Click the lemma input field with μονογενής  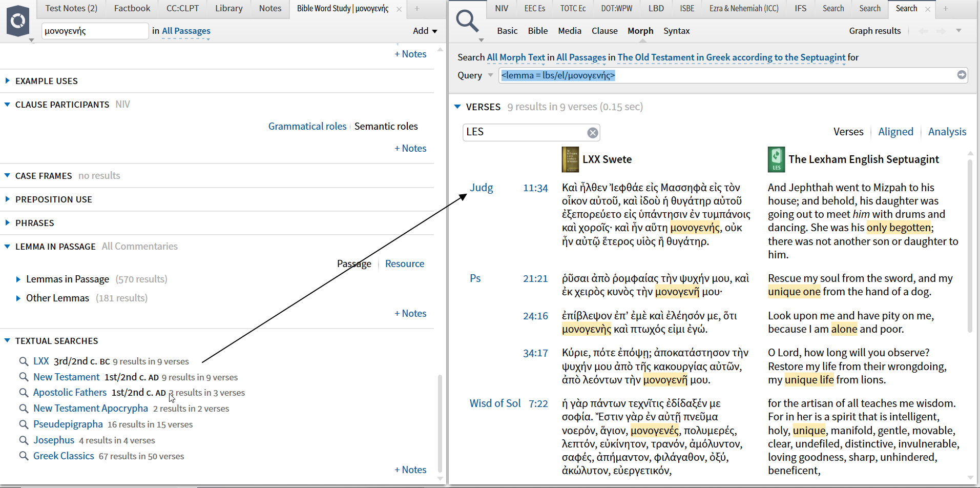click(95, 31)
